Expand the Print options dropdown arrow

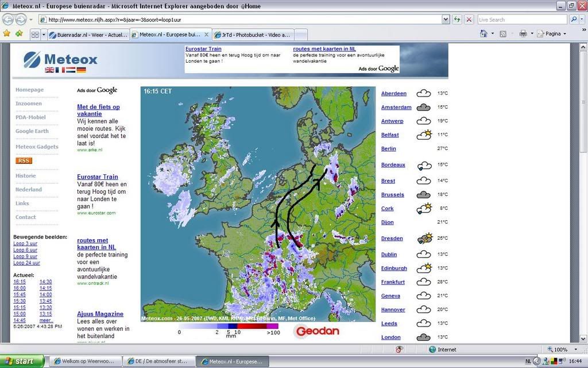click(x=532, y=34)
